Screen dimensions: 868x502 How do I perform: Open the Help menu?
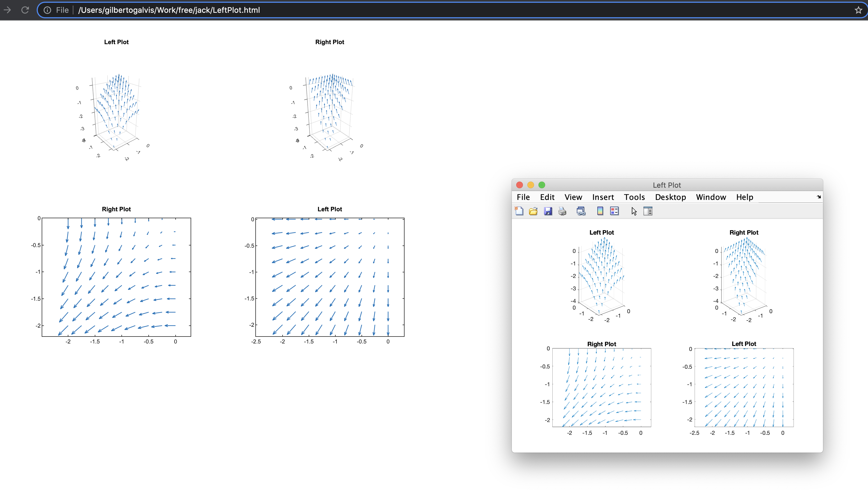[x=744, y=197]
